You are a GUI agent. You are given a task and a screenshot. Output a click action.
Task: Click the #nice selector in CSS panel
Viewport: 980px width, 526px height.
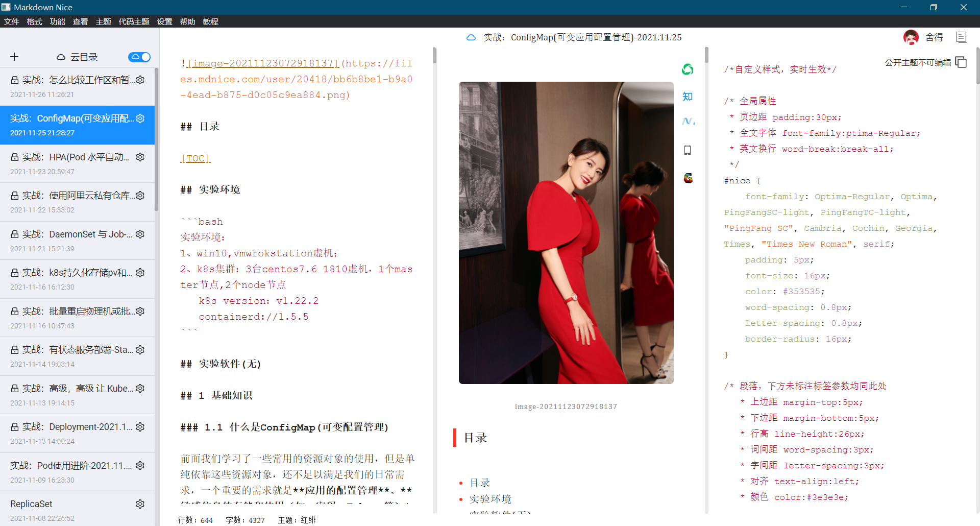pyautogui.click(x=737, y=181)
